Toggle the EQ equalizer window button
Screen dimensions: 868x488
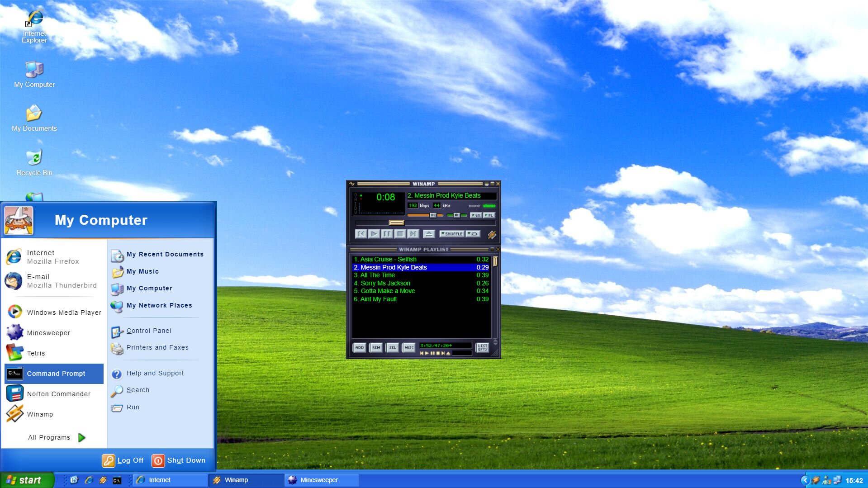[x=476, y=215]
